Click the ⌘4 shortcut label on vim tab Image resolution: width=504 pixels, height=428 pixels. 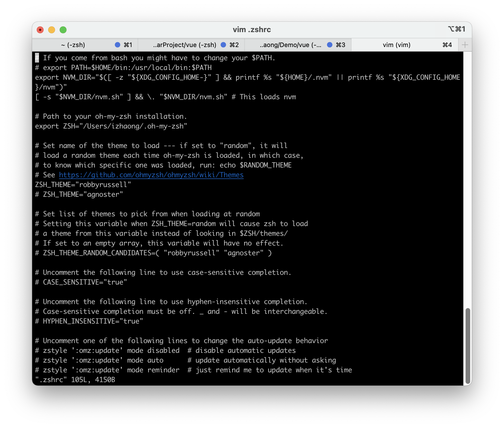tap(447, 45)
